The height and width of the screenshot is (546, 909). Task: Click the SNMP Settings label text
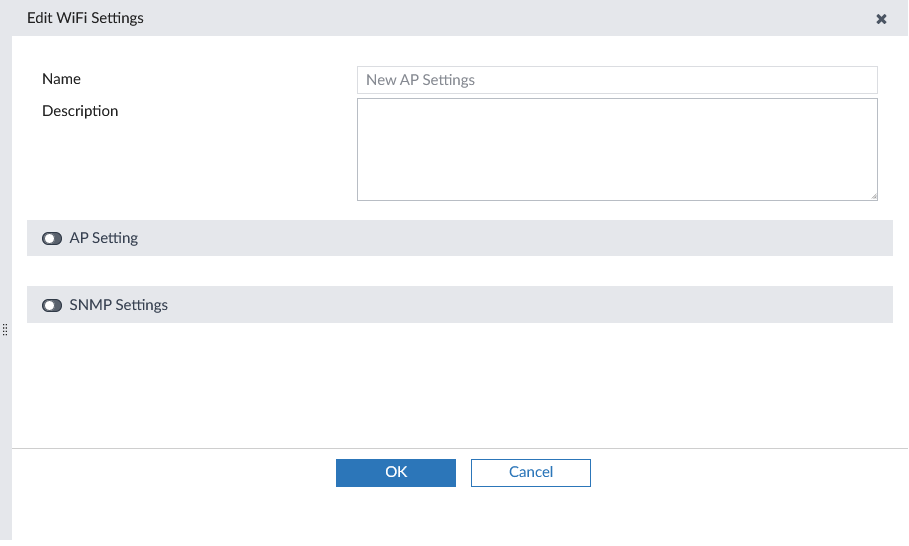(119, 305)
